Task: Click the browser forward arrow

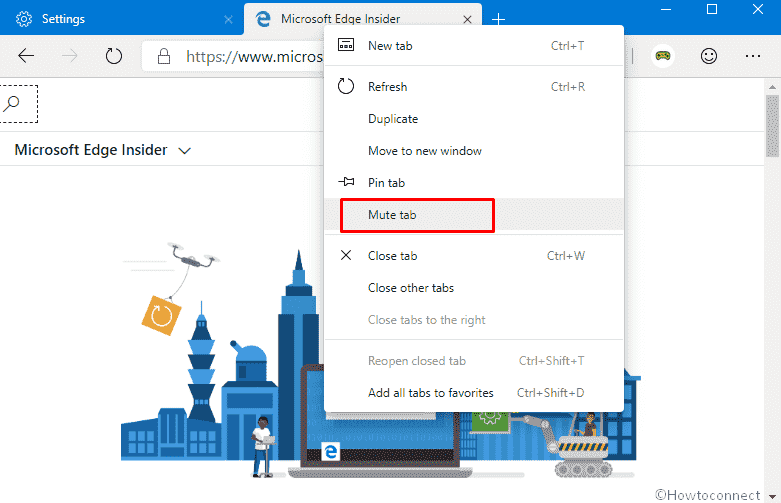Action: pos(69,56)
